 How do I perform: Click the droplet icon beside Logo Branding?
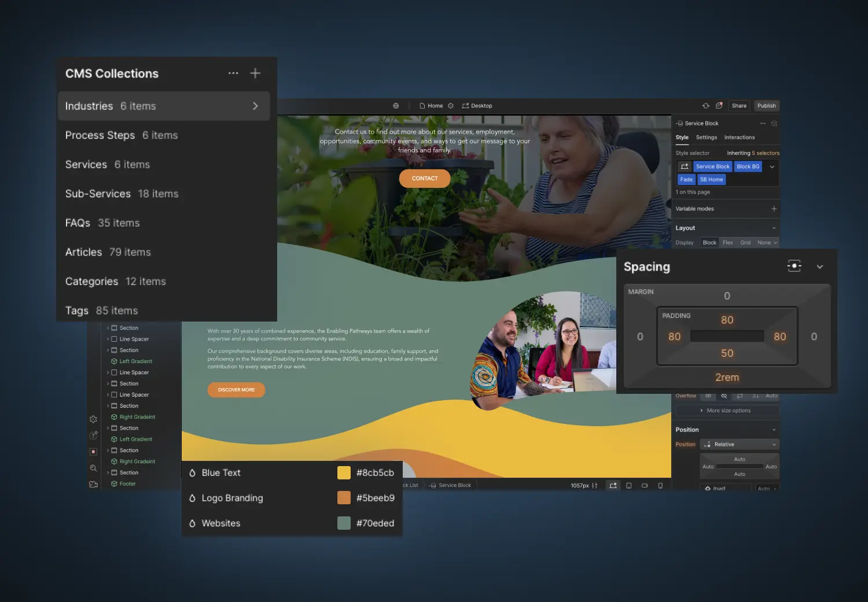click(192, 498)
